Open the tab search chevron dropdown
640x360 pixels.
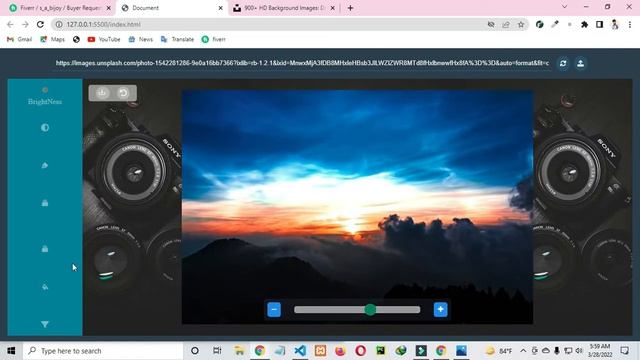click(564, 7)
